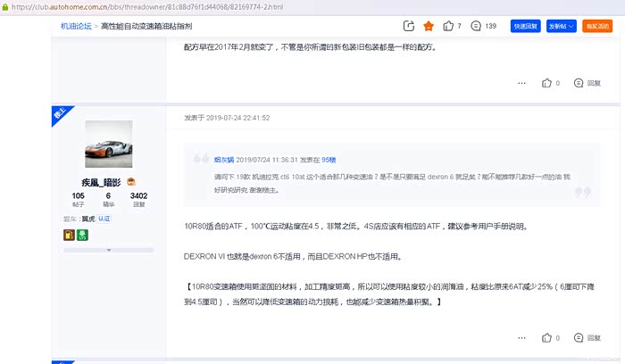Toggle like on bottom post
Image resolution: width=625 pixels, height=364 pixels.
548,338
